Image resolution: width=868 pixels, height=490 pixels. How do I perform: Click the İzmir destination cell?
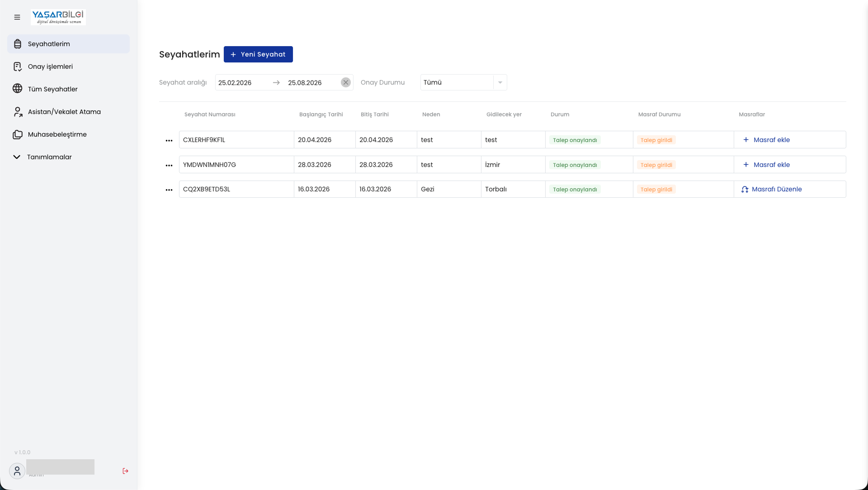tap(513, 165)
